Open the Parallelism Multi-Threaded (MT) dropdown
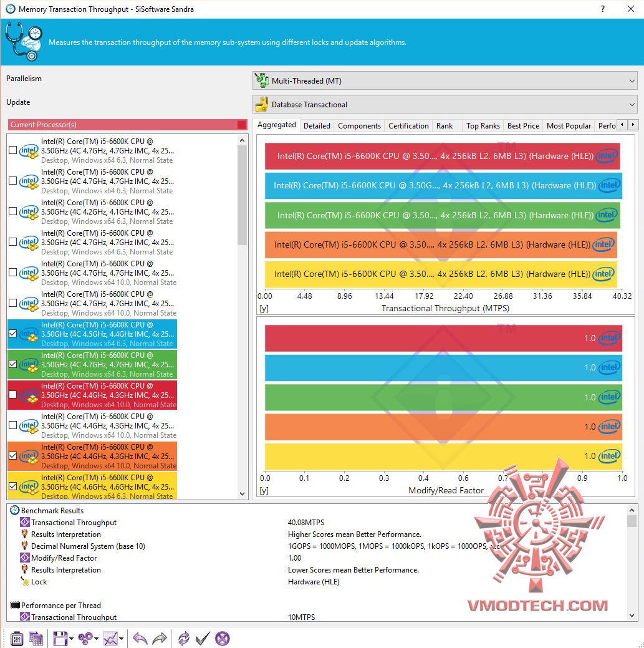Viewport: 644px width, 648px height. 445,80
